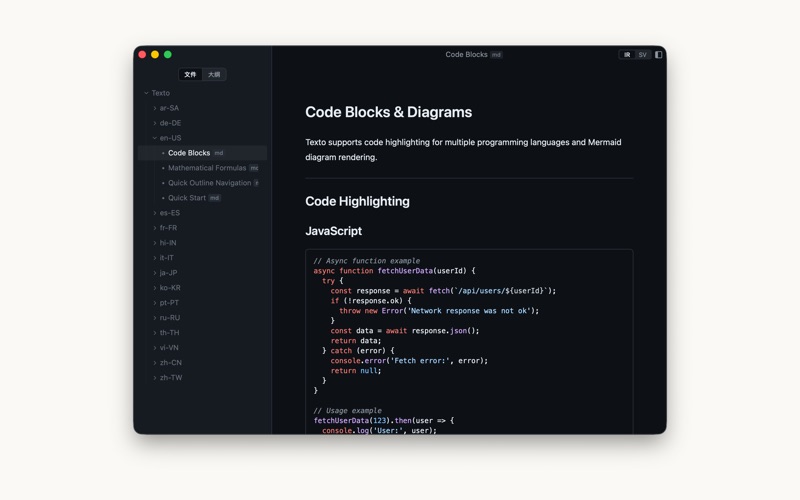Expand the es-ES folder
This screenshot has width=800, height=500.
(155, 213)
